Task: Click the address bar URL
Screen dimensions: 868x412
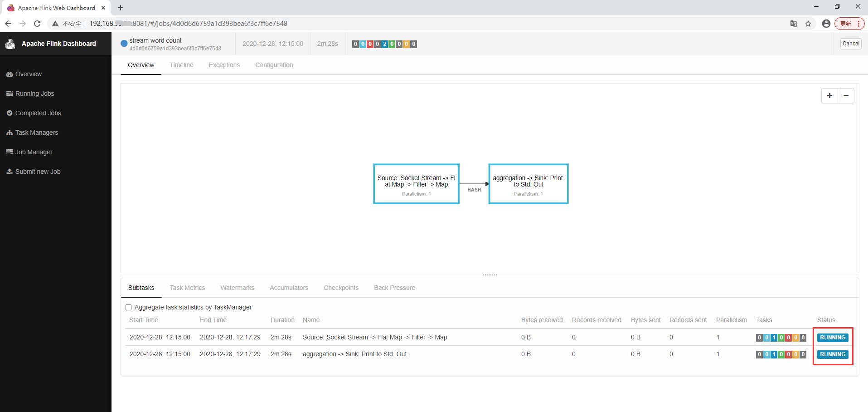Action: 188,24
